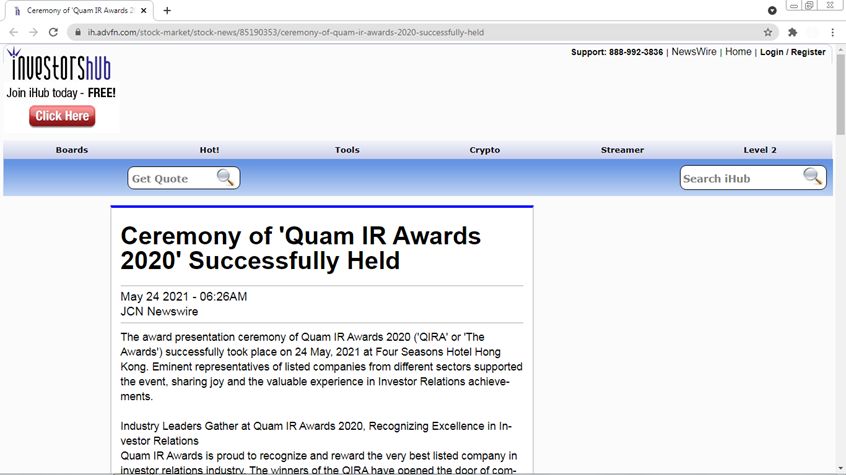
Task: Select the Ceremony of 'Quam IR Awards tab
Action: [80, 10]
